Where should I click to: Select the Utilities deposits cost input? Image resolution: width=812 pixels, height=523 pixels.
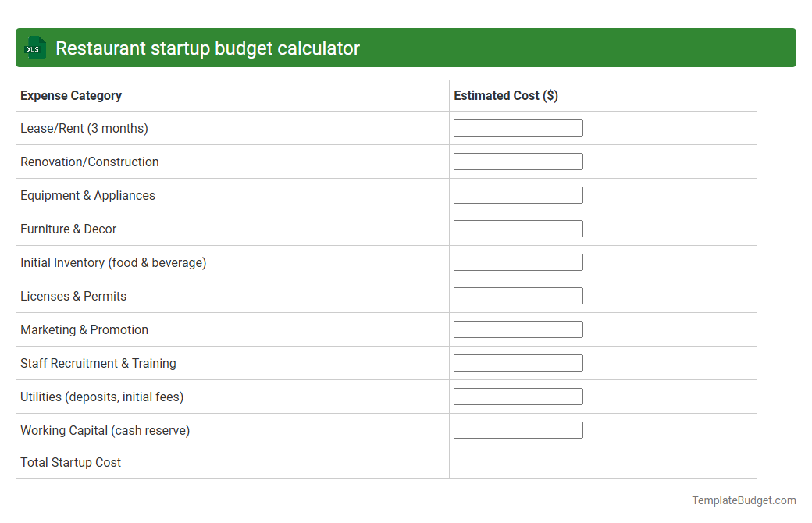point(518,396)
